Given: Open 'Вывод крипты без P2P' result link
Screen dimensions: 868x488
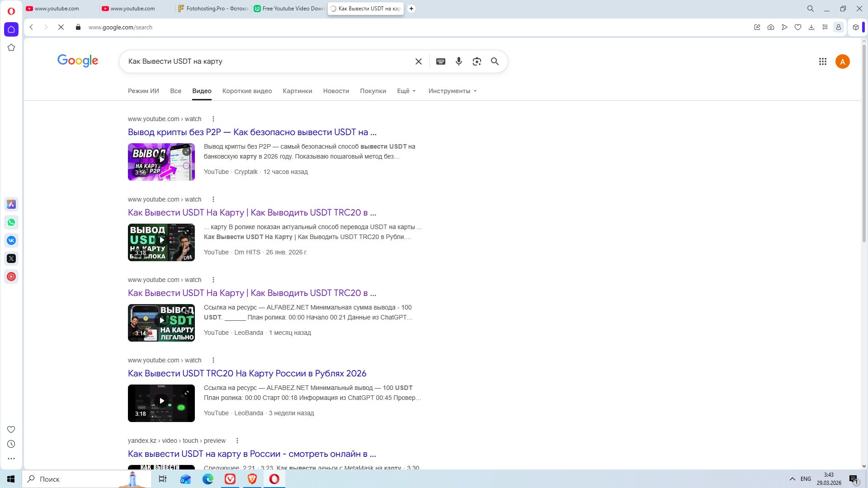Looking at the screenshot, I should [252, 132].
